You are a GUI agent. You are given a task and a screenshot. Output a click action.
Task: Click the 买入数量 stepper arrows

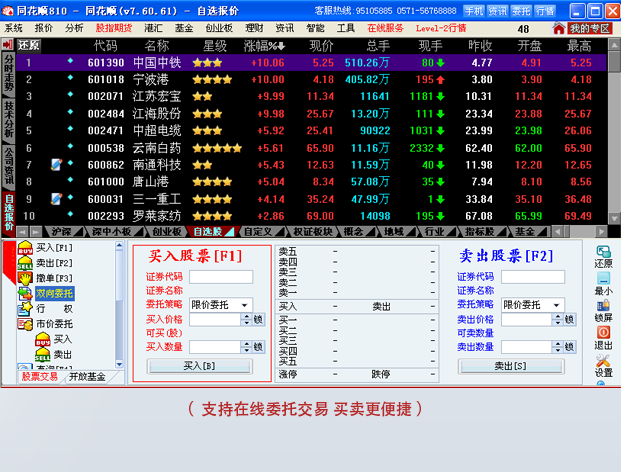pyautogui.click(x=246, y=347)
